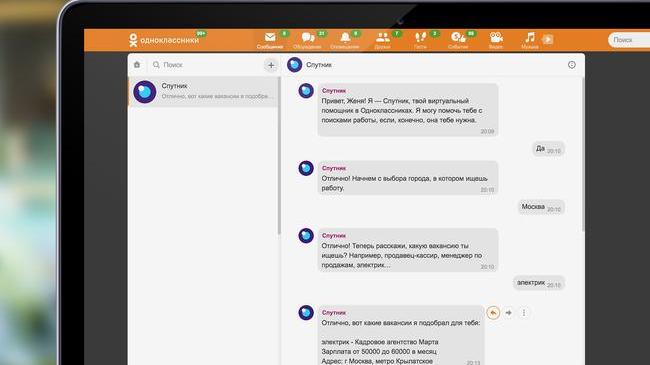Click Спутник sender name on vacancies result message
Screen dimensions: 650x365
click(x=334, y=312)
